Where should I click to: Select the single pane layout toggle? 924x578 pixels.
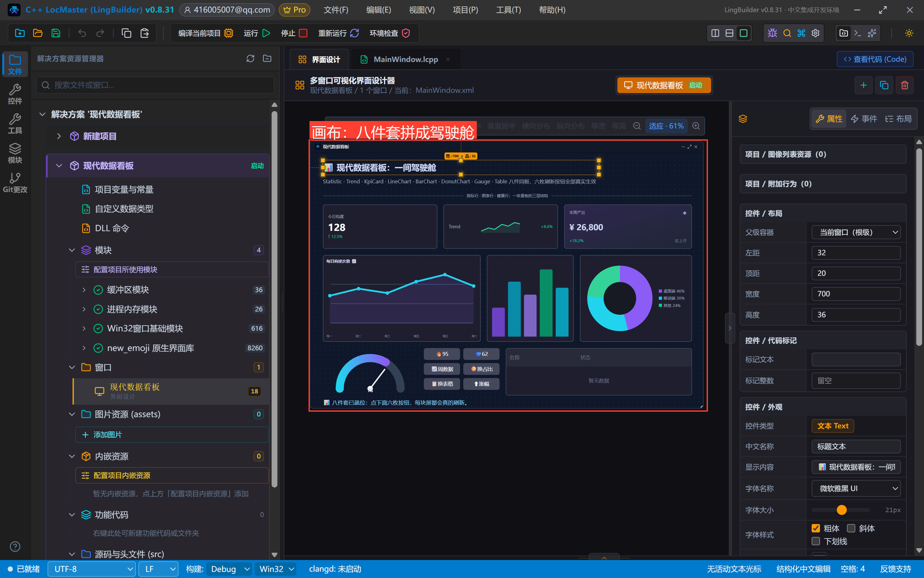743,33
